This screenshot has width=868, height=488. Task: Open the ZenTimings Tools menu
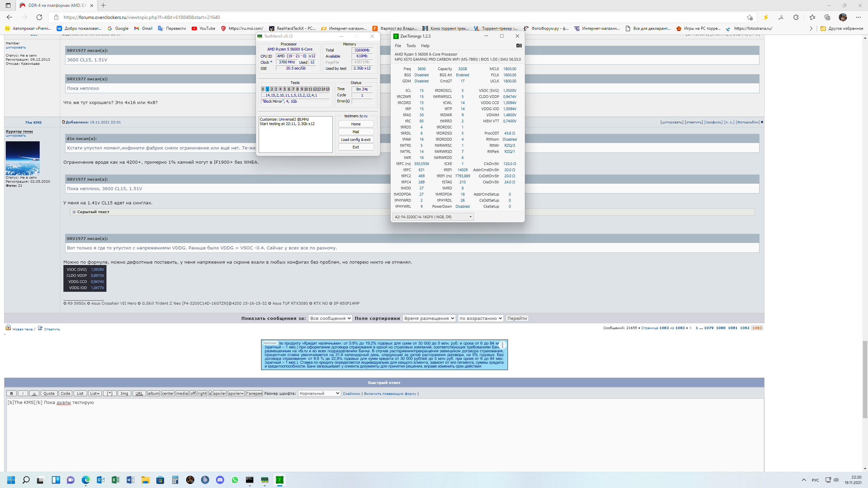(x=411, y=46)
